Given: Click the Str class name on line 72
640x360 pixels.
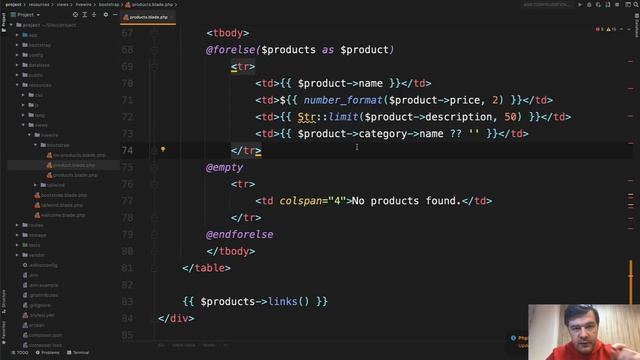Looking at the screenshot, I should point(307,117).
